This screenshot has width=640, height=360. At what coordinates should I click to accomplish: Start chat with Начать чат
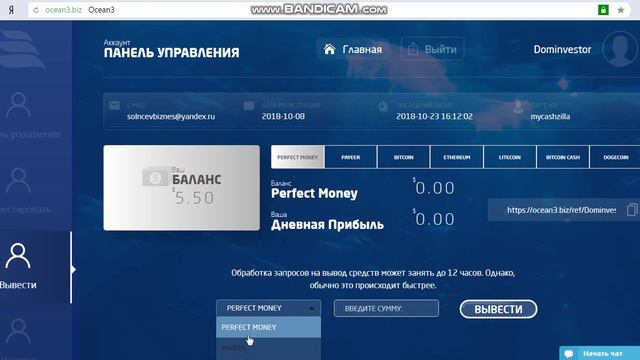coord(600,353)
